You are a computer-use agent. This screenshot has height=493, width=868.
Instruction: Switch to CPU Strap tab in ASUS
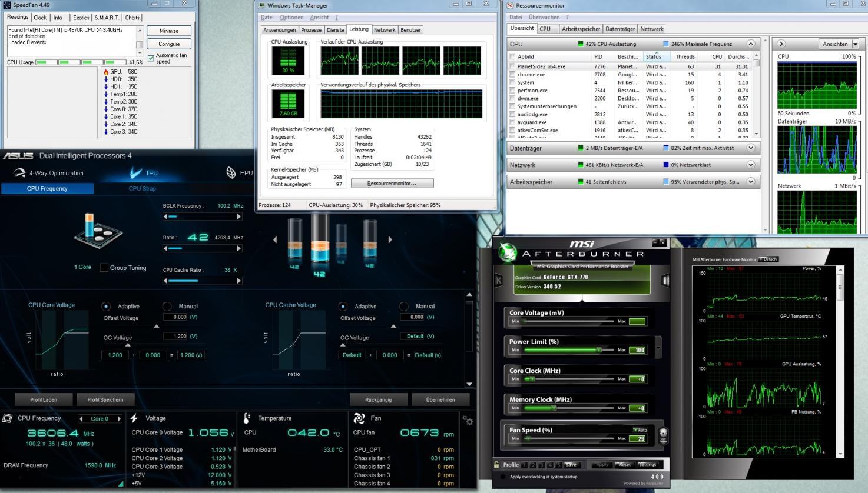(x=142, y=189)
